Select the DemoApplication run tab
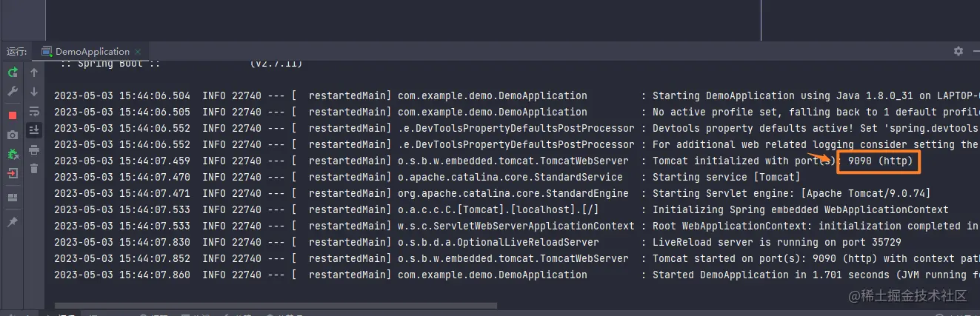This screenshot has height=316, width=980. [85, 51]
